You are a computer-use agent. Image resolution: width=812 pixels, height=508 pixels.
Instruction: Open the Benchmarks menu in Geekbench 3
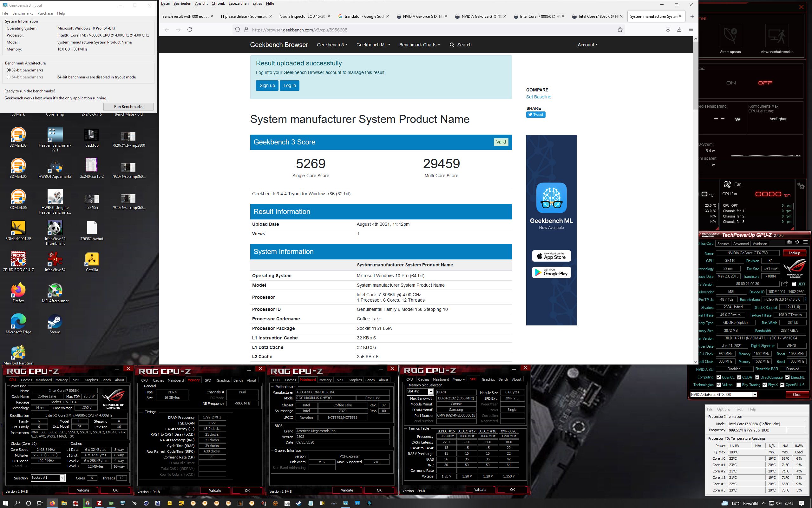(23, 13)
